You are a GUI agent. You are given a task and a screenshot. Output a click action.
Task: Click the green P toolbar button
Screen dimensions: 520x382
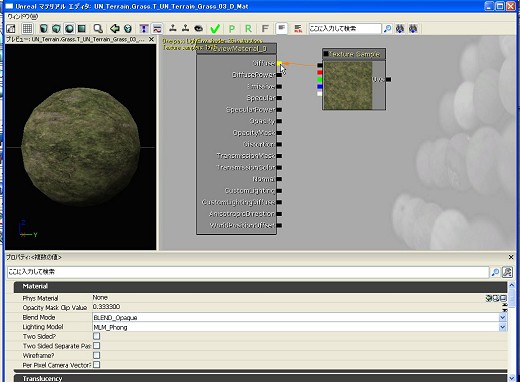coord(232,29)
